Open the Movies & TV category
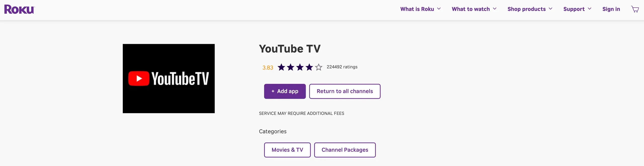The width and height of the screenshot is (644, 166). tap(287, 150)
